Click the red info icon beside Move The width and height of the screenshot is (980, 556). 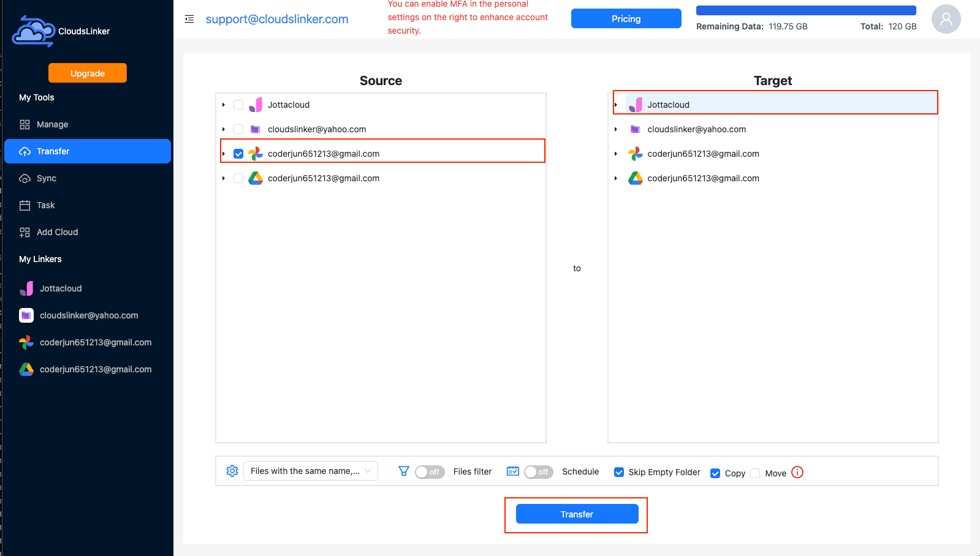point(797,472)
